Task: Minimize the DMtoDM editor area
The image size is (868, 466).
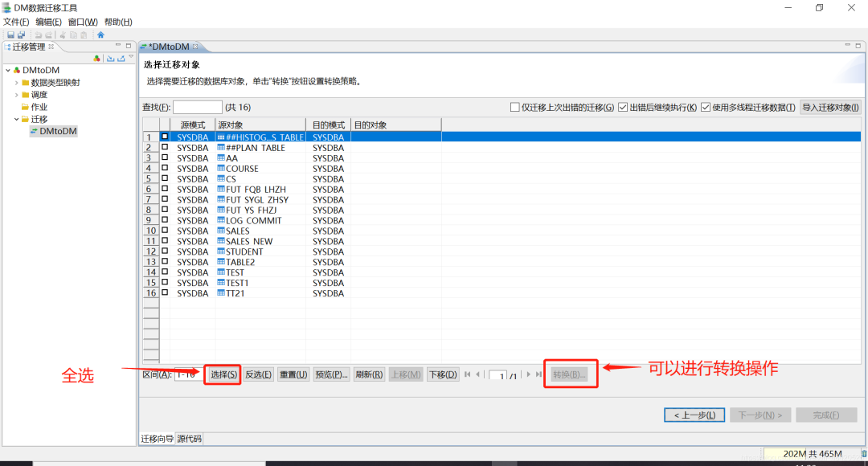Action: click(x=848, y=45)
